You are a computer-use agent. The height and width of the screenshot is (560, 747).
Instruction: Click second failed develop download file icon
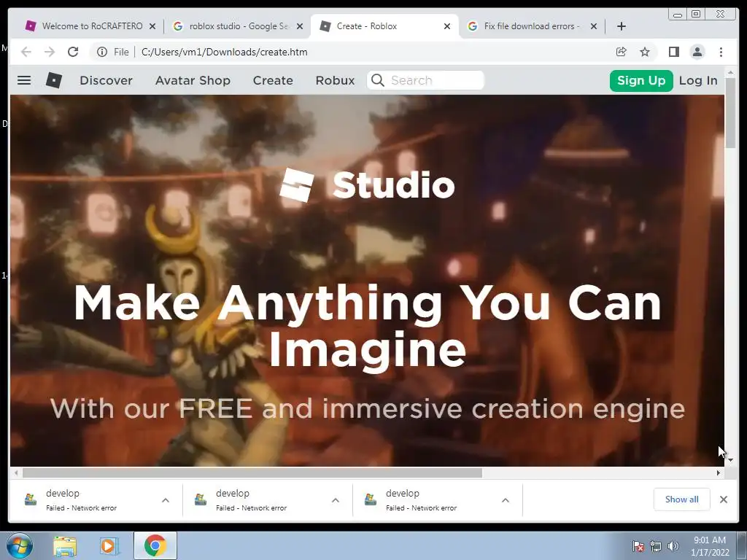(x=201, y=499)
